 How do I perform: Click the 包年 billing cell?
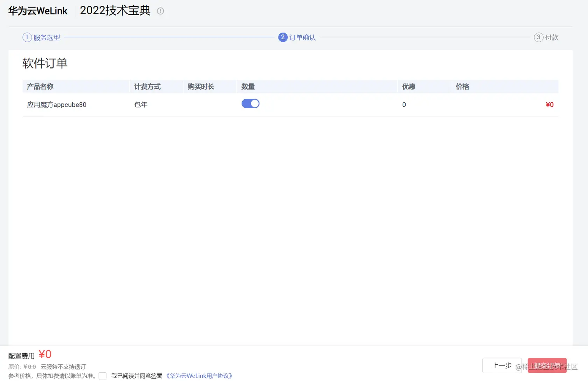141,105
